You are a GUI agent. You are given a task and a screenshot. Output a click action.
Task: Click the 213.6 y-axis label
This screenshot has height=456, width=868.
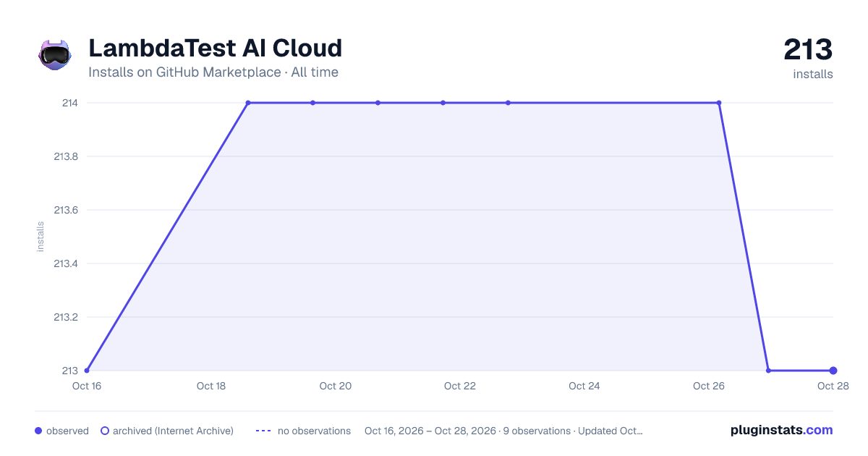coord(66,210)
